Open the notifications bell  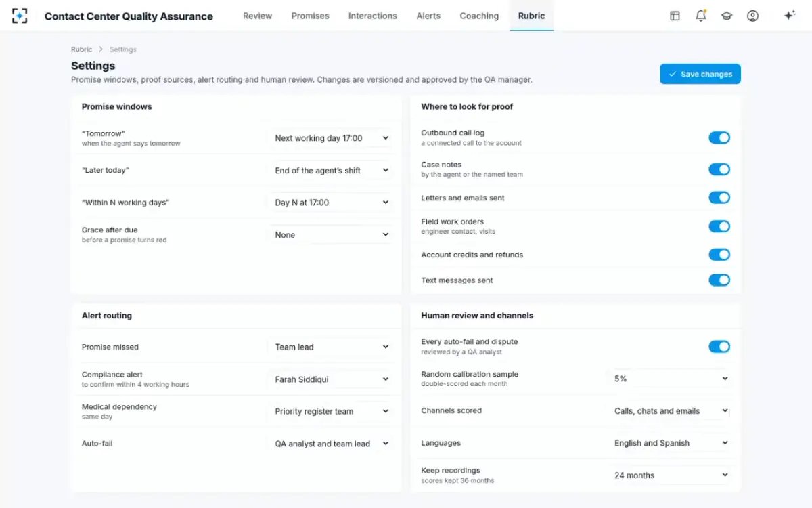tap(701, 16)
